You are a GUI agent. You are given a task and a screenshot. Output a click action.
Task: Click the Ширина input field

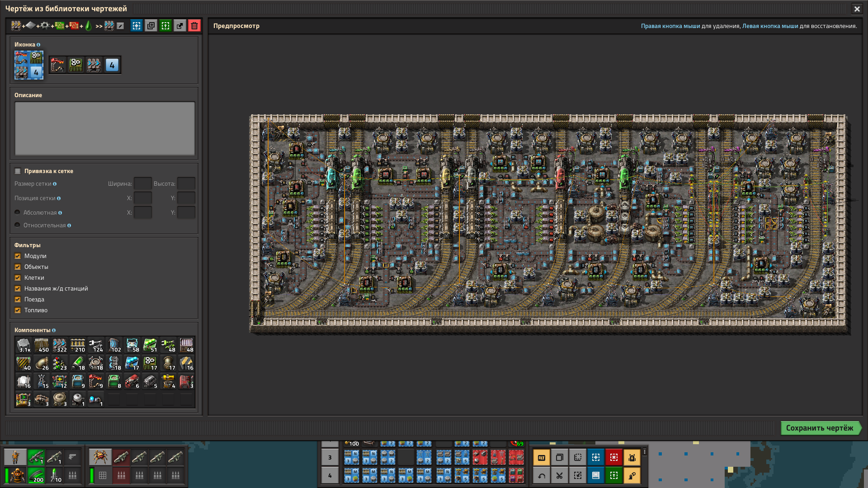[143, 184]
